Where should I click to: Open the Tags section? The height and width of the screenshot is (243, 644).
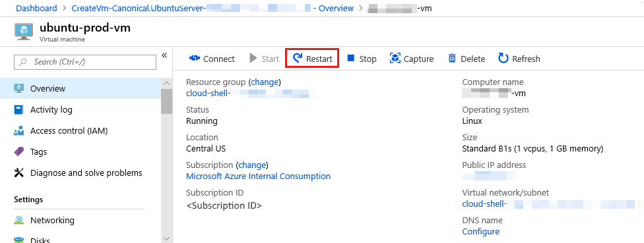(x=39, y=152)
